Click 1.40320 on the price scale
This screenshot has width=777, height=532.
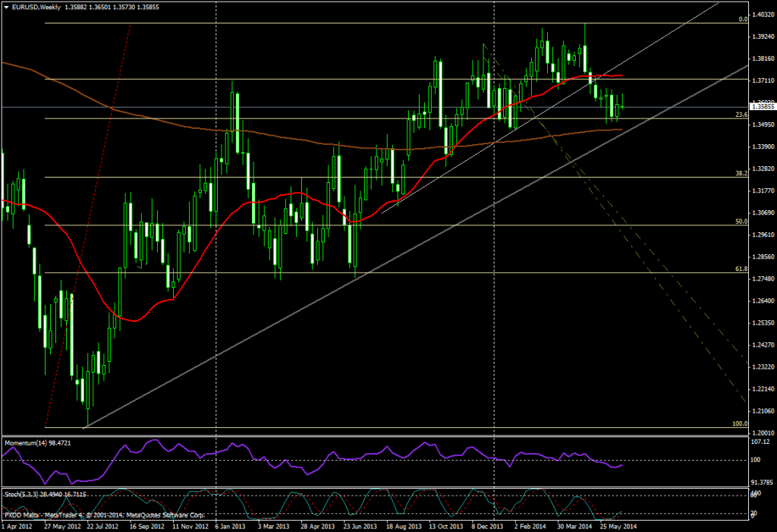(763, 14)
